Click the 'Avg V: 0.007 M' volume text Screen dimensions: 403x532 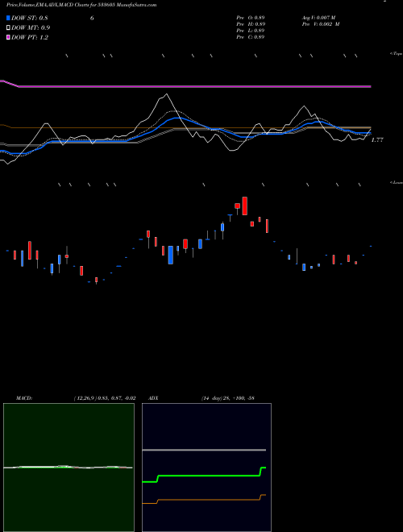(x=319, y=17)
